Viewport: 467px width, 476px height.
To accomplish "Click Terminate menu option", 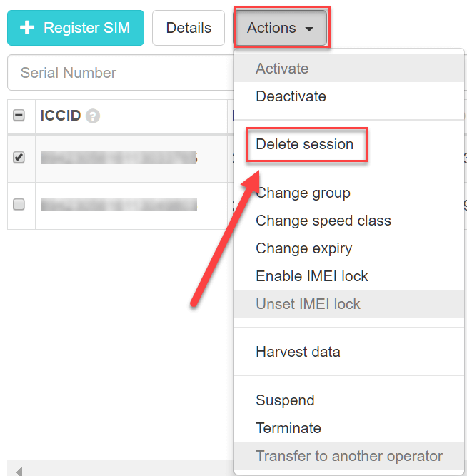I will (x=288, y=428).
